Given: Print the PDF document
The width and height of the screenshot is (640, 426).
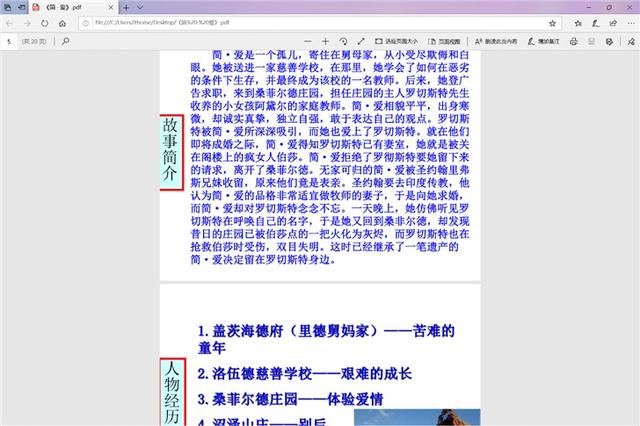Looking at the screenshot, I should pos(573,41).
